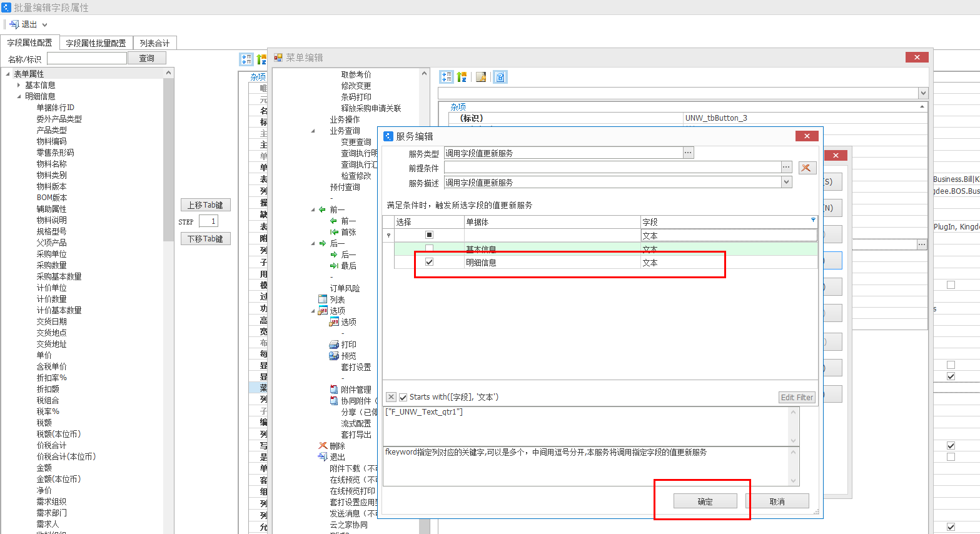The width and height of the screenshot is (980, 534).
Task: Click the filter funnel icon in 字段 column header
Action: point(813,220)
